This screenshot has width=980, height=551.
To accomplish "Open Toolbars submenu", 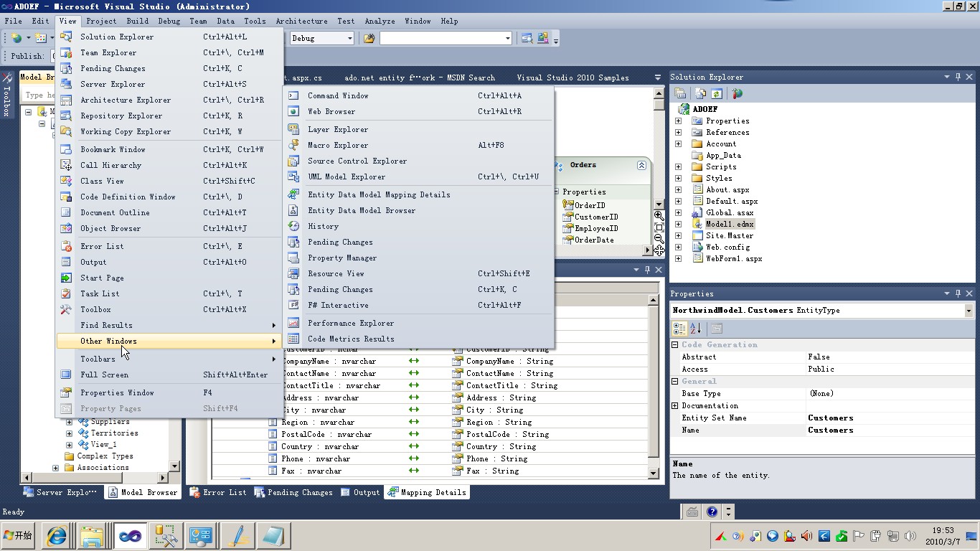I will (169, 359).
